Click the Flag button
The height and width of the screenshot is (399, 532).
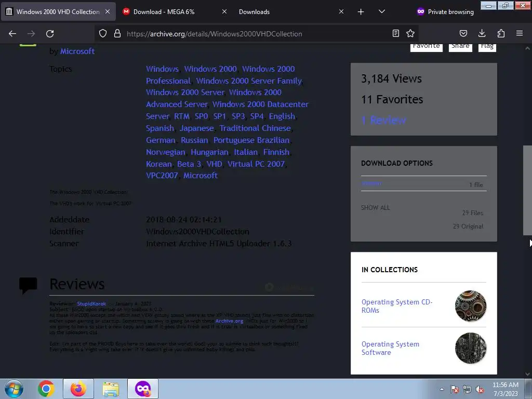pos(487,46)
